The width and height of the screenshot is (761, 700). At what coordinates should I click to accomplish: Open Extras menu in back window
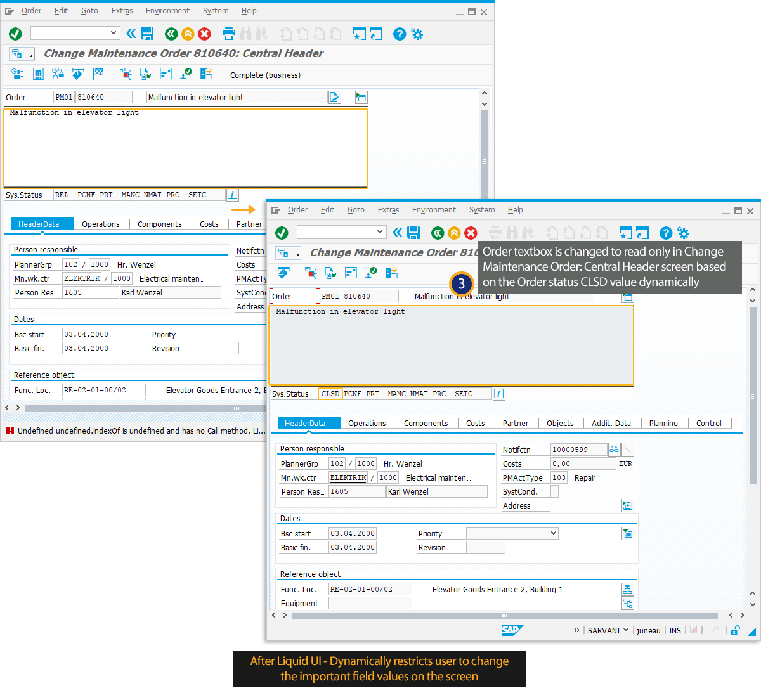click(122, 11)
